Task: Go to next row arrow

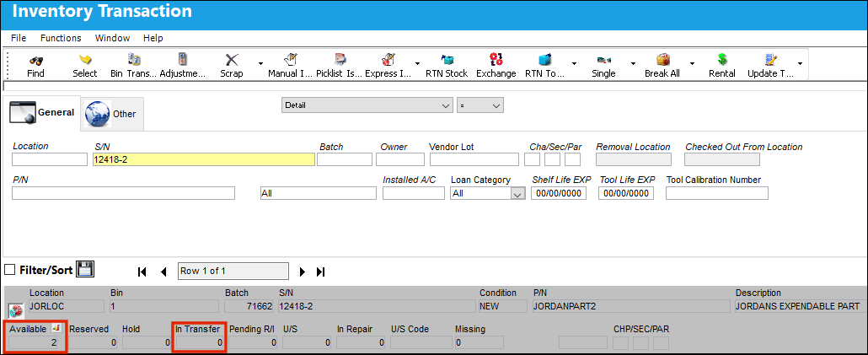Action: point(303,272)
